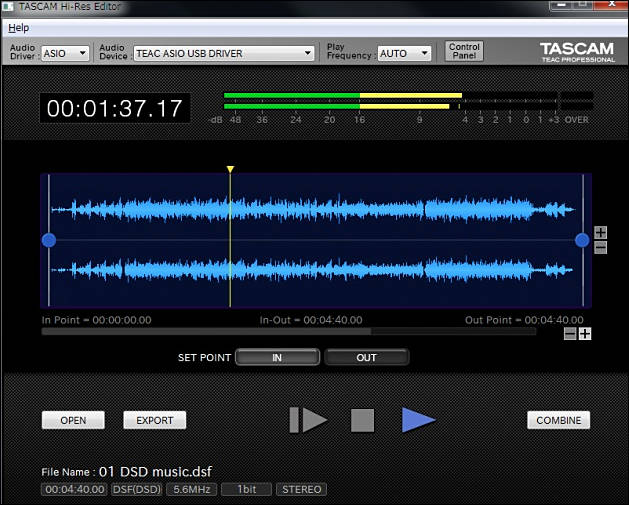Set the IN point button
Image resolution: width=629 pixels, height=505 pixels.
(x=277, y=357)
